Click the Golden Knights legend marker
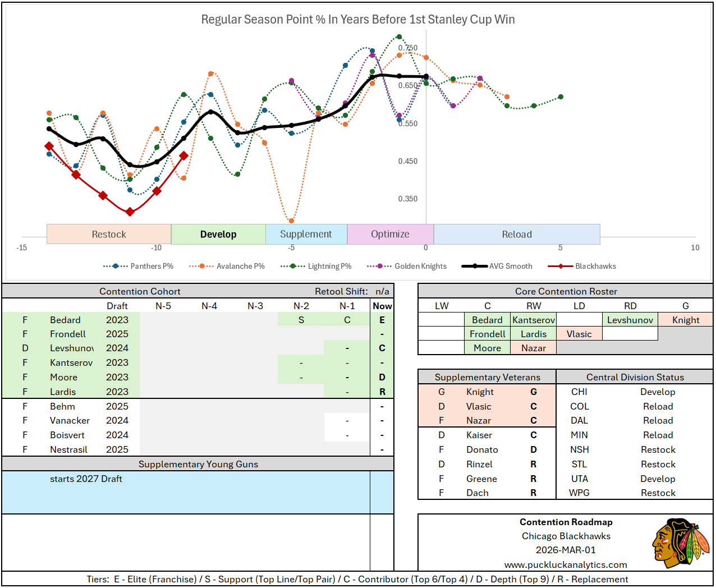Screen dimensions: 716x588 coord(380,266)
